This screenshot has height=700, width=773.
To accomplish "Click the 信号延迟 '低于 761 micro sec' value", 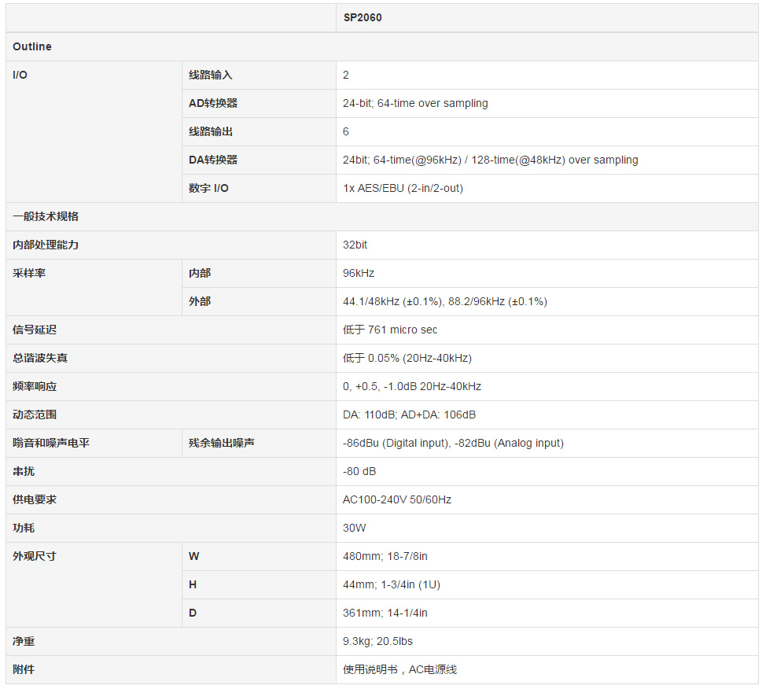I will click(390, 330).
